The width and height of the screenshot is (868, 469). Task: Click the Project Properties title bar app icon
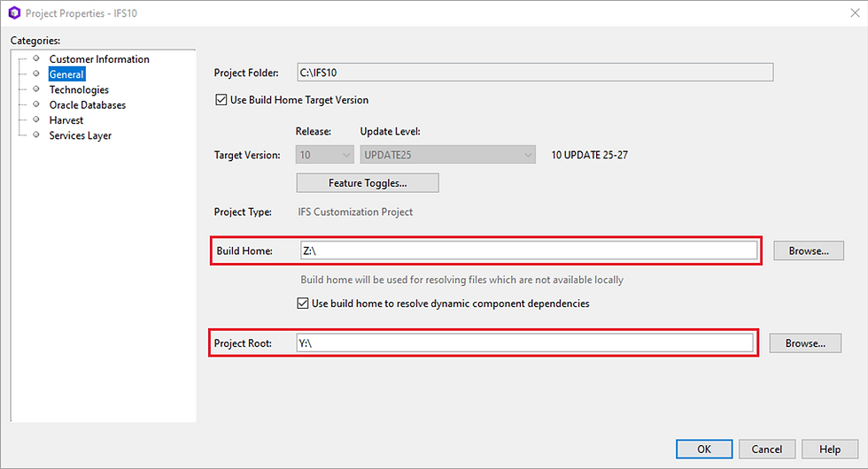pos(14,12)
